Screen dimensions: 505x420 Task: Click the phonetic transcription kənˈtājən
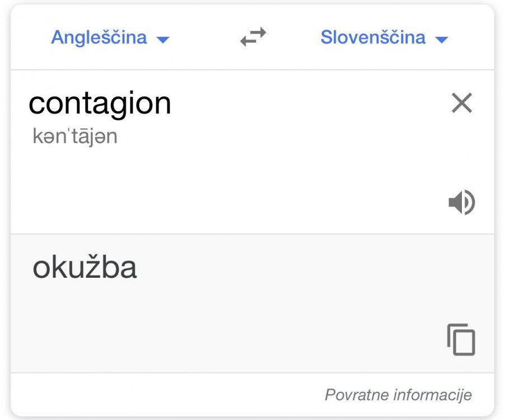click(75, 137)
